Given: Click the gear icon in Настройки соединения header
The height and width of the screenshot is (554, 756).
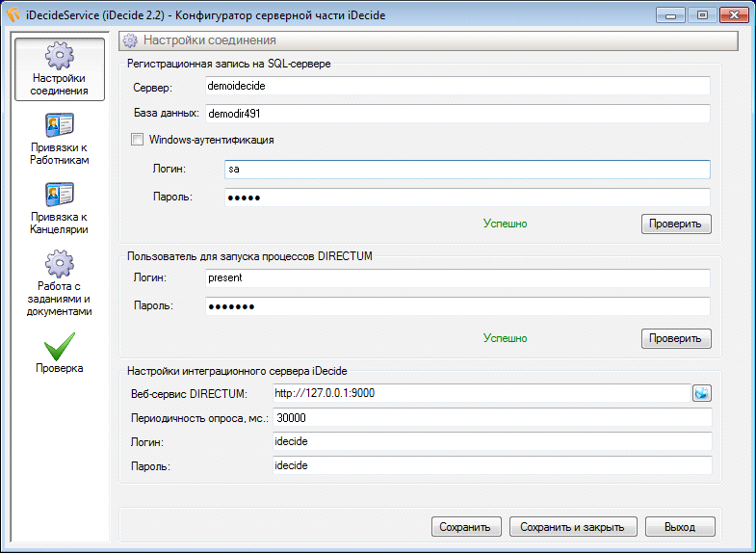Looking at the screenshot, I should (130, 40).
